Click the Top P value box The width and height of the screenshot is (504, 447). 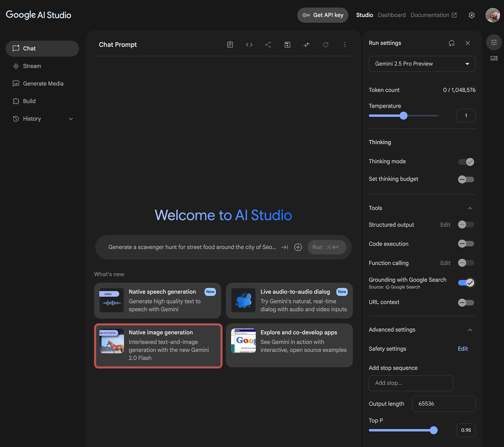(466, 430)
